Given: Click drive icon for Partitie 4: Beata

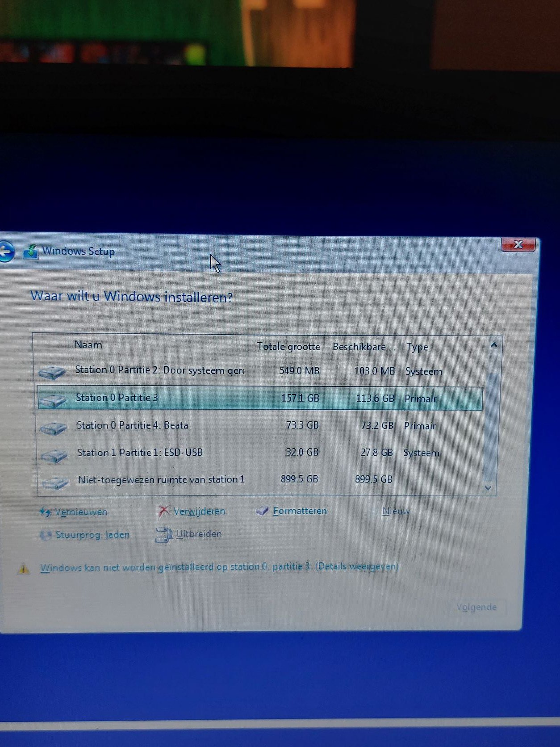Looking at the screenshot, I should pyautogui.click(x=54, y=428).
